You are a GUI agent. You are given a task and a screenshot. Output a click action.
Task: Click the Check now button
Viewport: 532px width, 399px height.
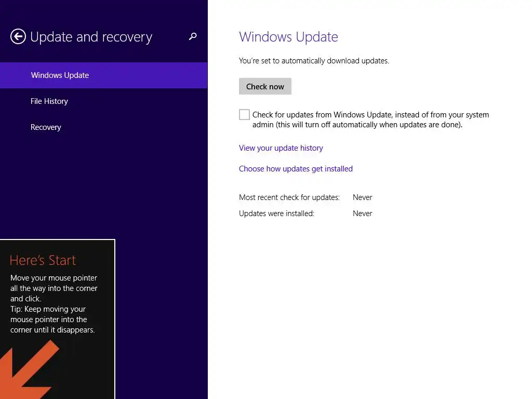pyautogui.click(x=265, y=87)
